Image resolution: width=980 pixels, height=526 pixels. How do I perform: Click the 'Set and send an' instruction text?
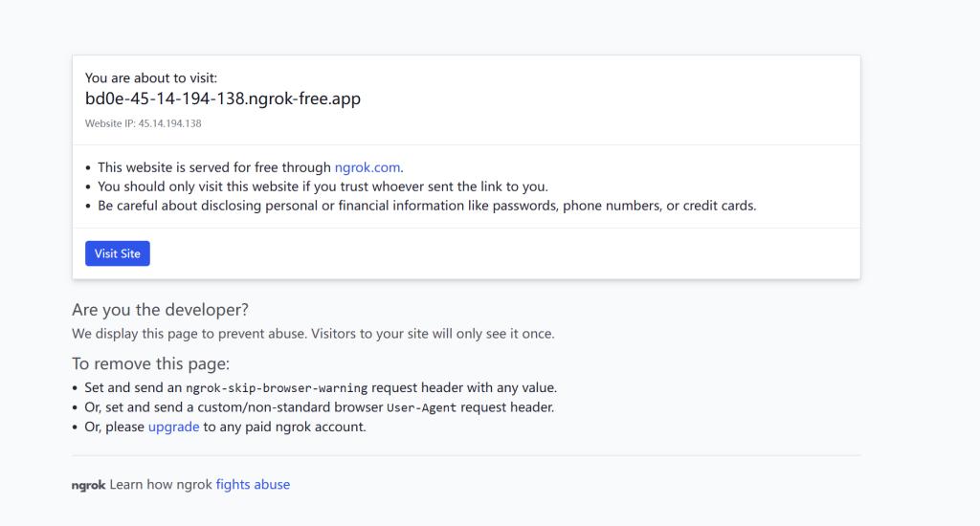point(134,388)
